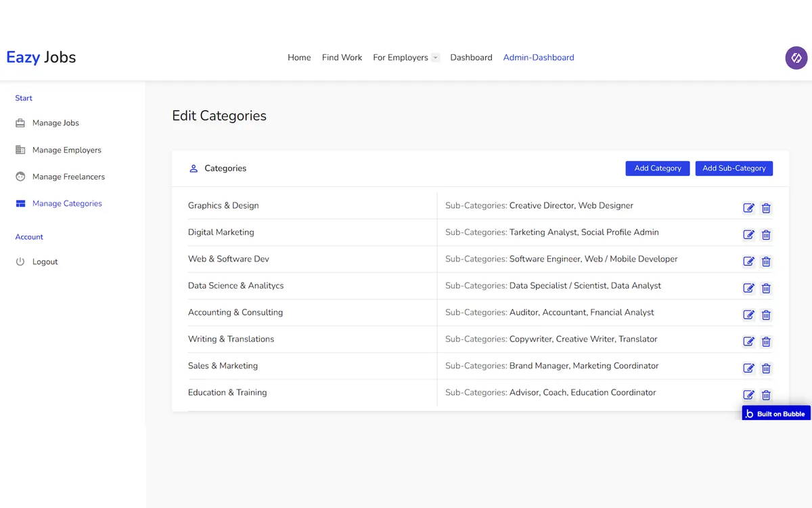Click the Data Science & Analitycs name

pos(236,286)
